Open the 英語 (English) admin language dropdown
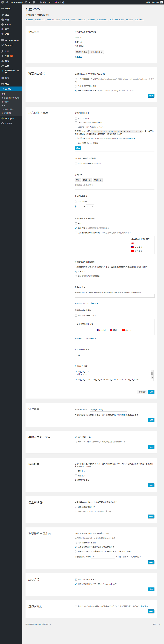The height and width of the screenshot is (644, 164). tap(108, 409)
